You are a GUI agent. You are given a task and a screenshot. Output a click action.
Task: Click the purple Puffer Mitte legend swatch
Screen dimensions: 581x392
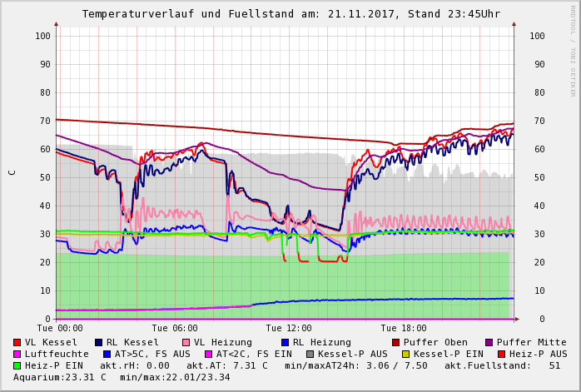[x=489, y=342]
